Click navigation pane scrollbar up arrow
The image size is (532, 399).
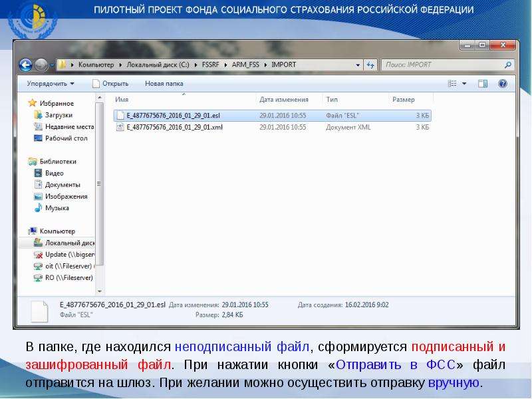point(100,98)
